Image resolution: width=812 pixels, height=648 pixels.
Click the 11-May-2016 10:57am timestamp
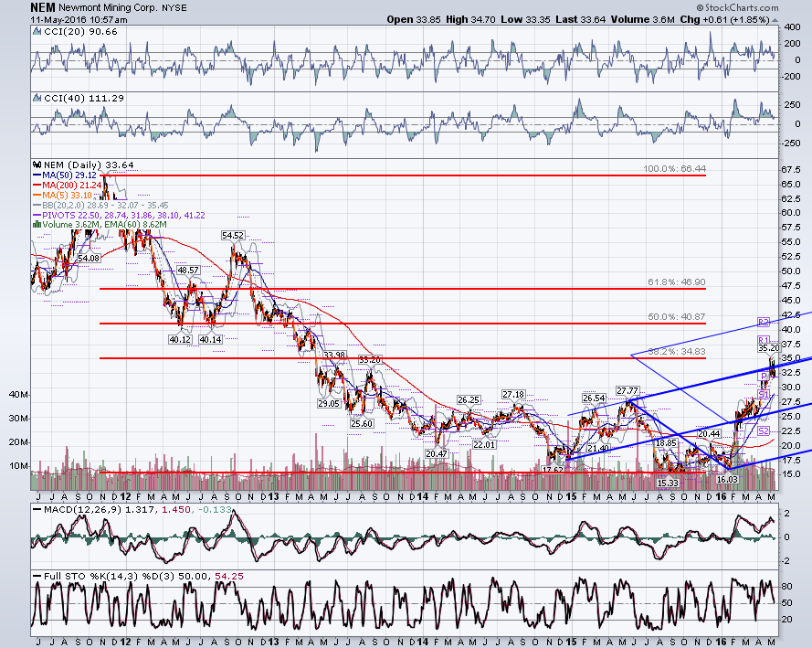tap(79, 20)
